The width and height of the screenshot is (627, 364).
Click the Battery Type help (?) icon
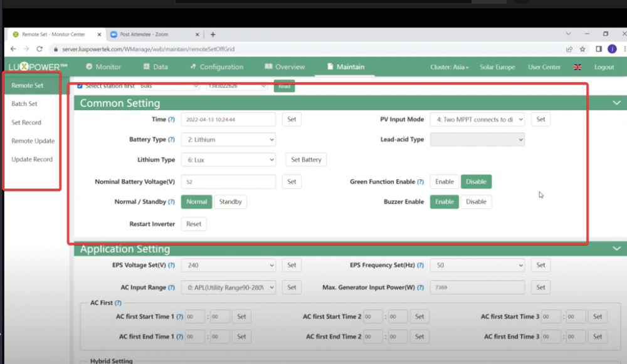171,140
